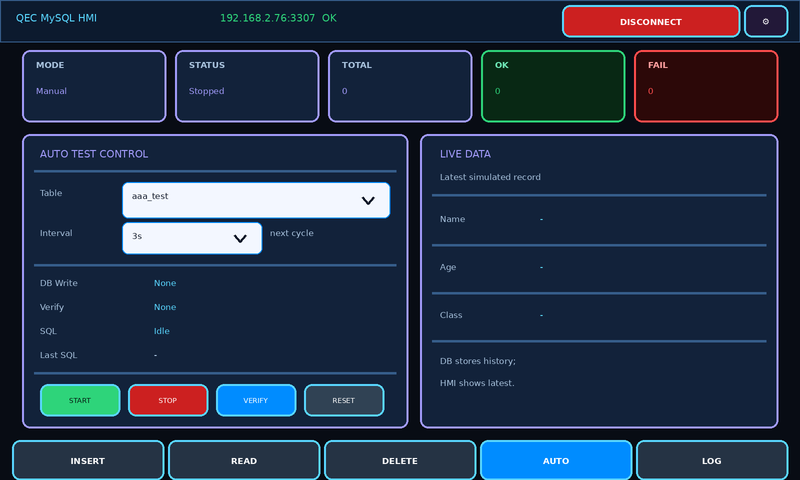The height and width of the screenshot is (480, 800).
Task: Click the 'DB stores history;' note
Action: 478,361
